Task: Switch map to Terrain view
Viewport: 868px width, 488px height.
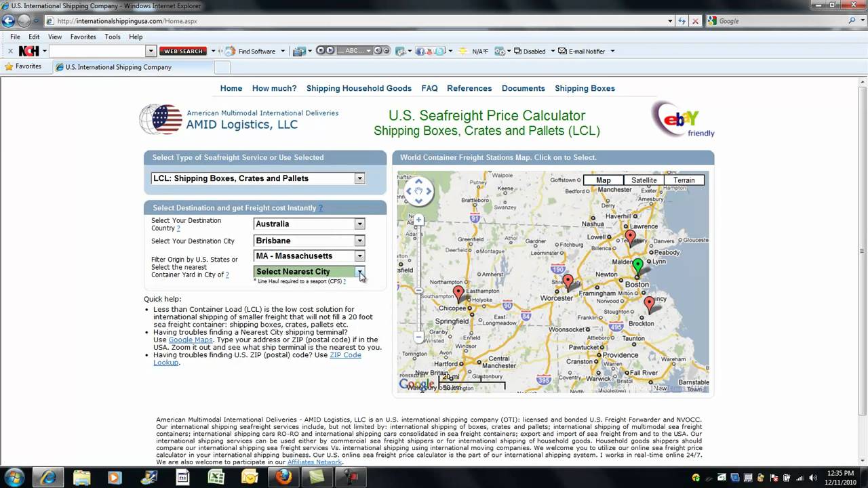Action: click(x=684, y=180)
